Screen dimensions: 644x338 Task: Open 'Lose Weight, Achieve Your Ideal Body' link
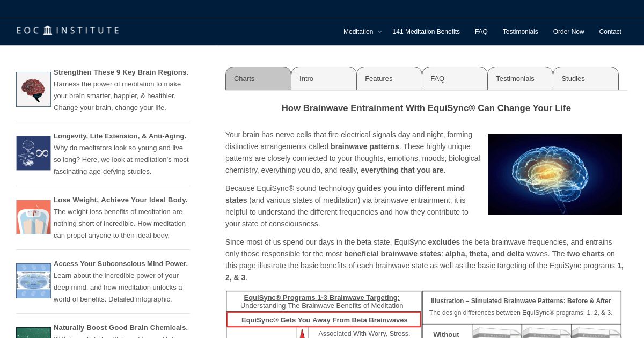point(120,200)
